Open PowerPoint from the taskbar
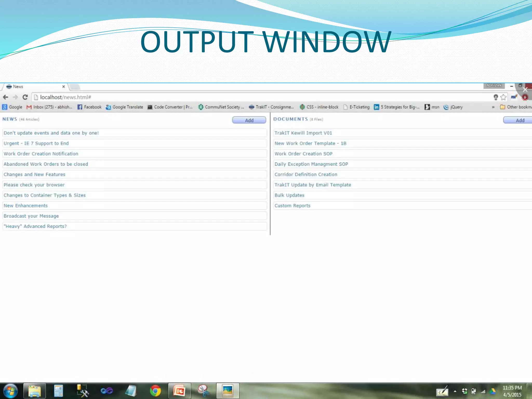The width and height of the screenshot is (532, 399). [179, 391]
